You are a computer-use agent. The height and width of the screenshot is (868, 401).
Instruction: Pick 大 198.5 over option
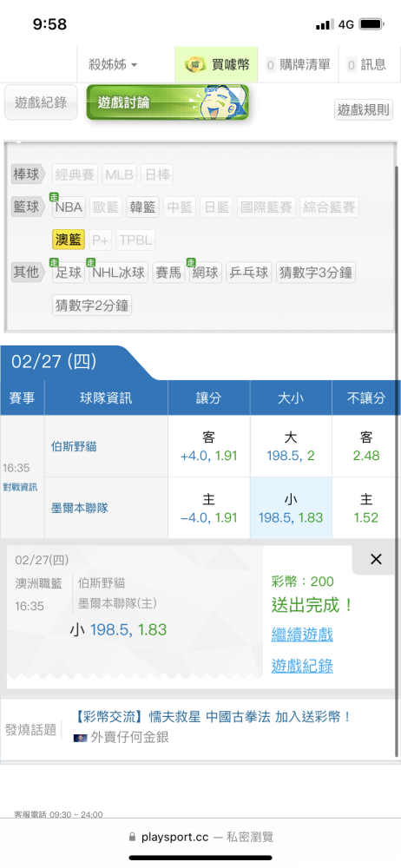[x=291, y=446]
